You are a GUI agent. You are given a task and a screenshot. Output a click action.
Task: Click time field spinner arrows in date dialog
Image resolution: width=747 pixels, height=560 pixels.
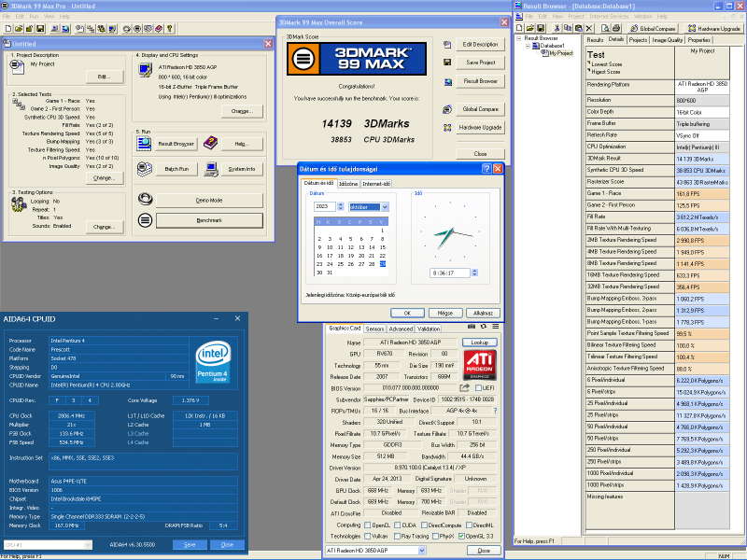tap(474, 273)
